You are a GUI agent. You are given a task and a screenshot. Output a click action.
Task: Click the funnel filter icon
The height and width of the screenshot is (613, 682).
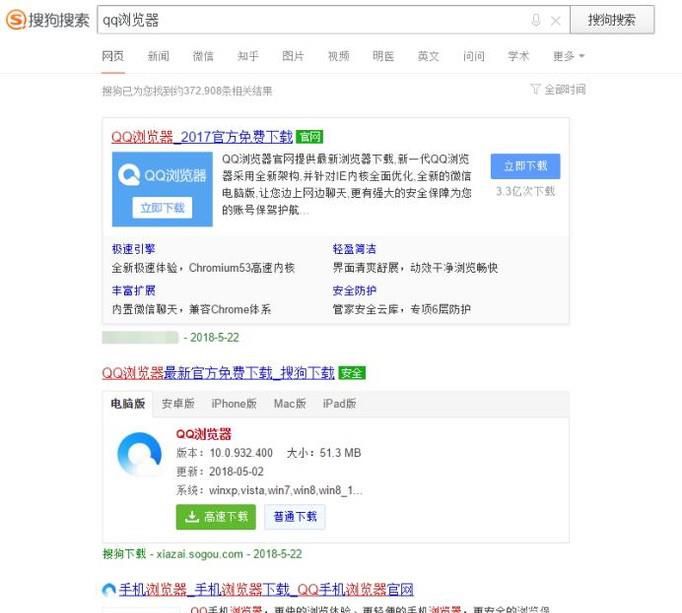pyautogui.click(x=535, y=89)
